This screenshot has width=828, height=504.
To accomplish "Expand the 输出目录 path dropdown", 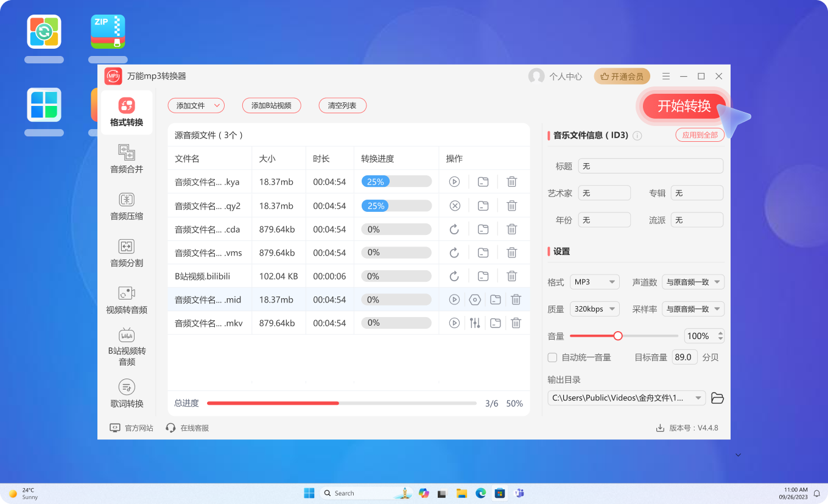I will (699, 398).
